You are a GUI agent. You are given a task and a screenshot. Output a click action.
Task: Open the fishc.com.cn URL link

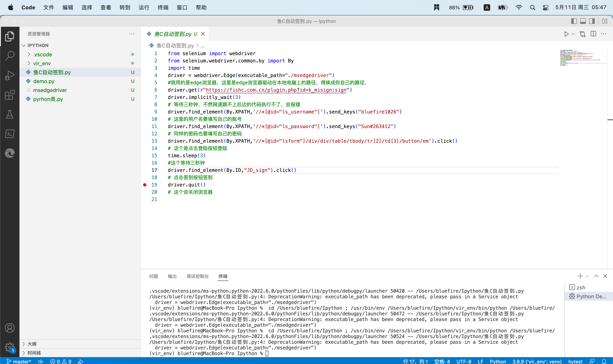pos(276,90)
